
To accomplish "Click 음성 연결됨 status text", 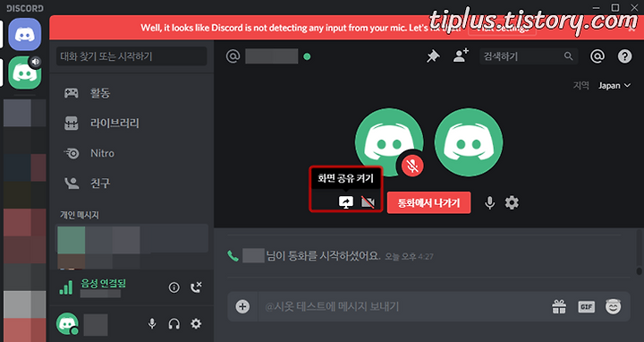I will (x=103, y=283).
